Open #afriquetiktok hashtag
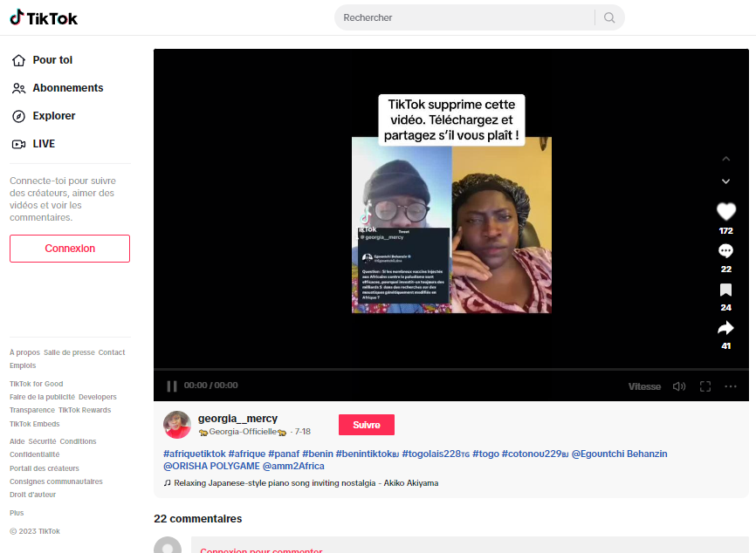 click(195, 454)
